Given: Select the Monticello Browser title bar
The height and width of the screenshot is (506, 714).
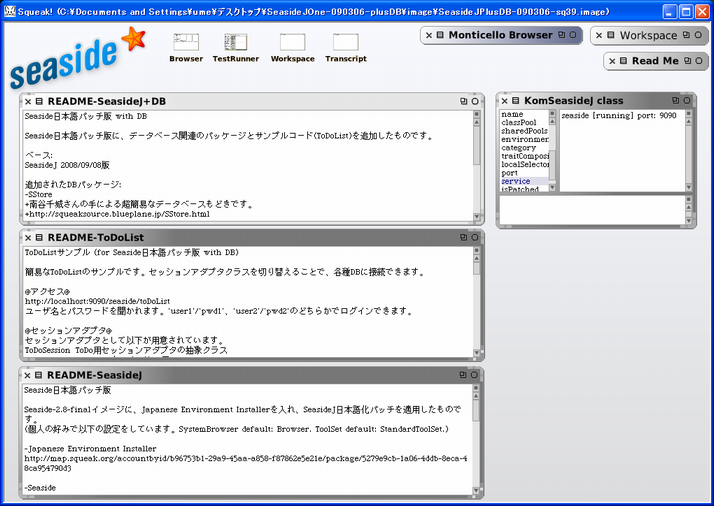Looking at the screenshot, I should [500, 35].
